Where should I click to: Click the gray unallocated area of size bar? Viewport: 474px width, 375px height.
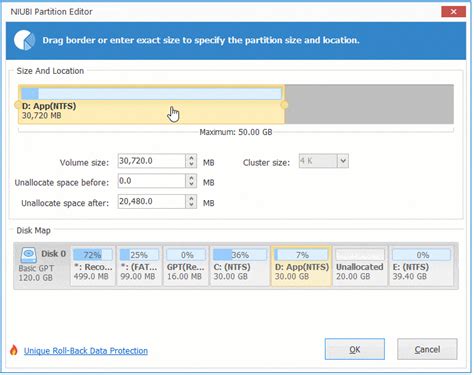[x=369, y=104]
